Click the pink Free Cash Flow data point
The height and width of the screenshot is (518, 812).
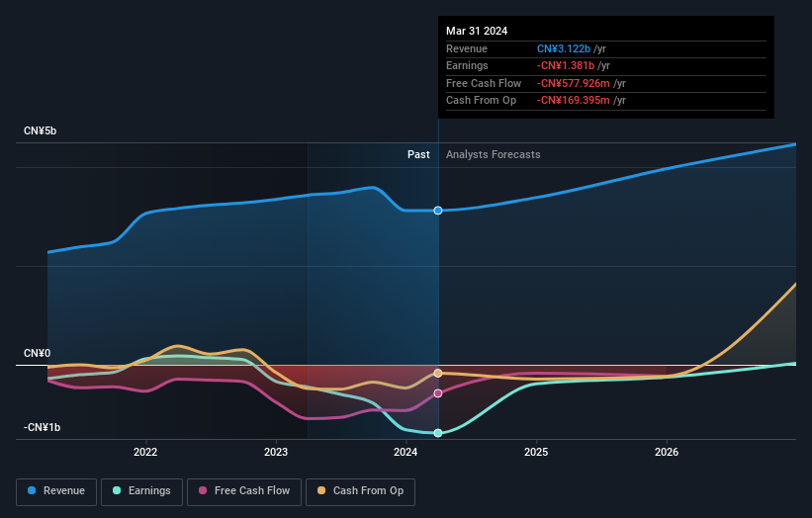click(x=438, y=393)
